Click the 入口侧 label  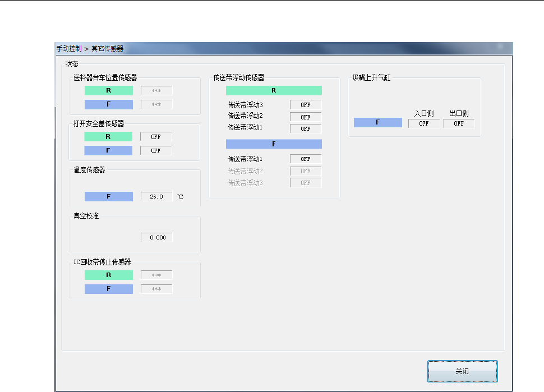(424, 113)
